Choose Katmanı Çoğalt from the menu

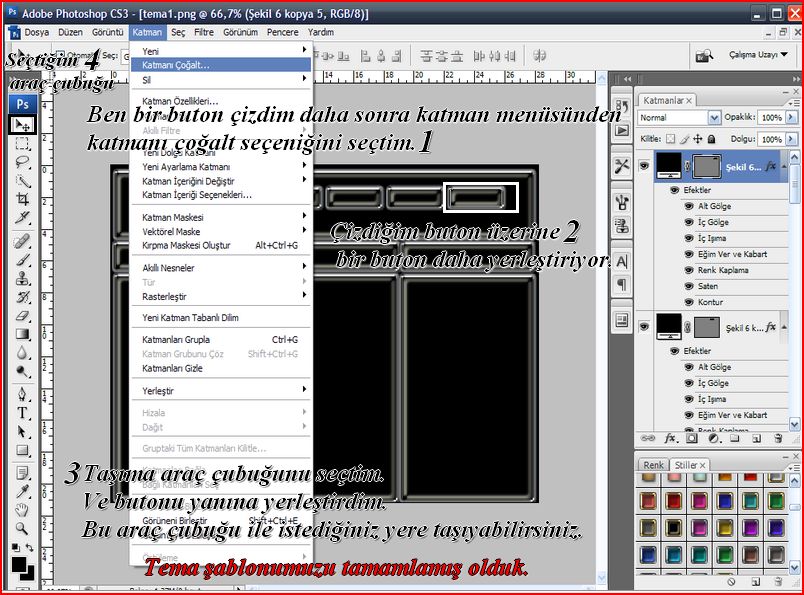click(x=176, y=64)
